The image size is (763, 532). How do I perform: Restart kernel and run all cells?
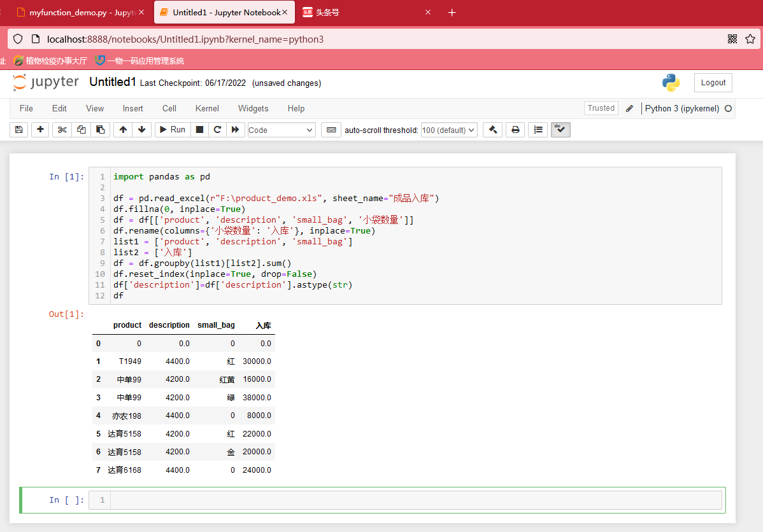click(236, 130)
